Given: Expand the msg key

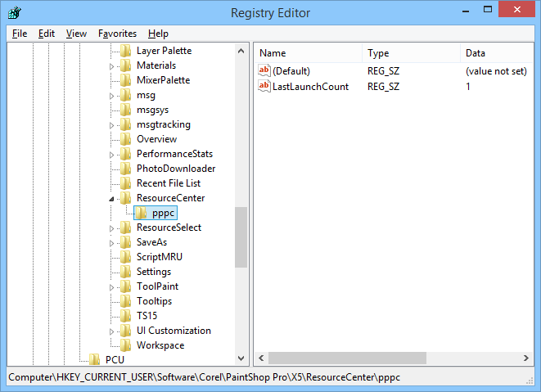Looking at the screenshot, I should [111, 96].
